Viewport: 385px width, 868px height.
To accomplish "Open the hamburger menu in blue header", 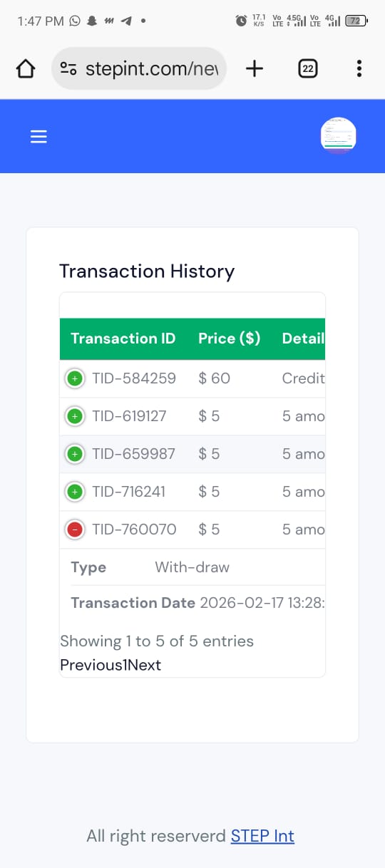I will [38, 137].
